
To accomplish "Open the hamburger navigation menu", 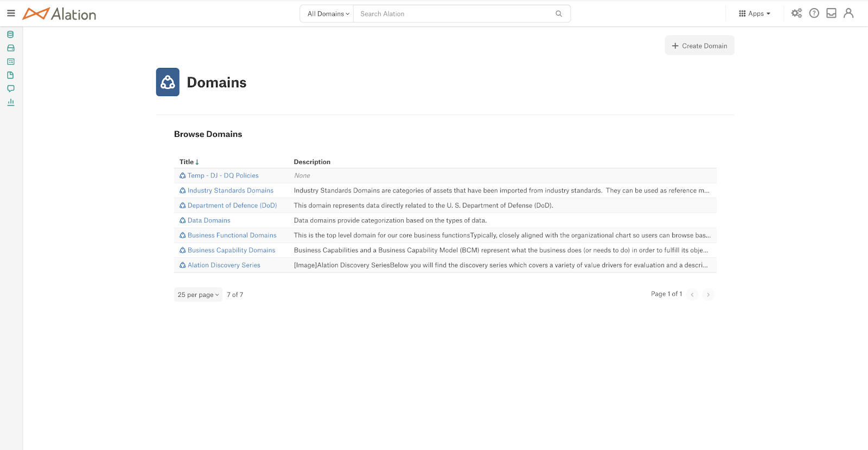I will point(11,14).
